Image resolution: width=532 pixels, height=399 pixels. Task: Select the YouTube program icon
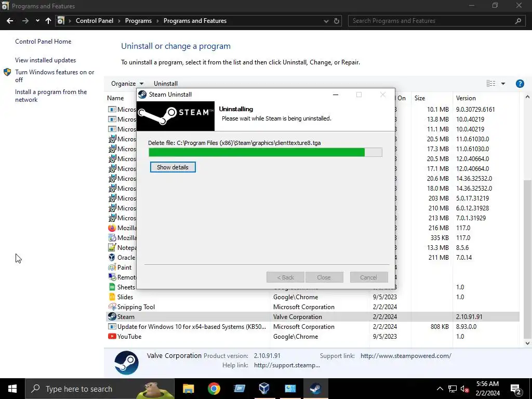[x=112, y=336]
